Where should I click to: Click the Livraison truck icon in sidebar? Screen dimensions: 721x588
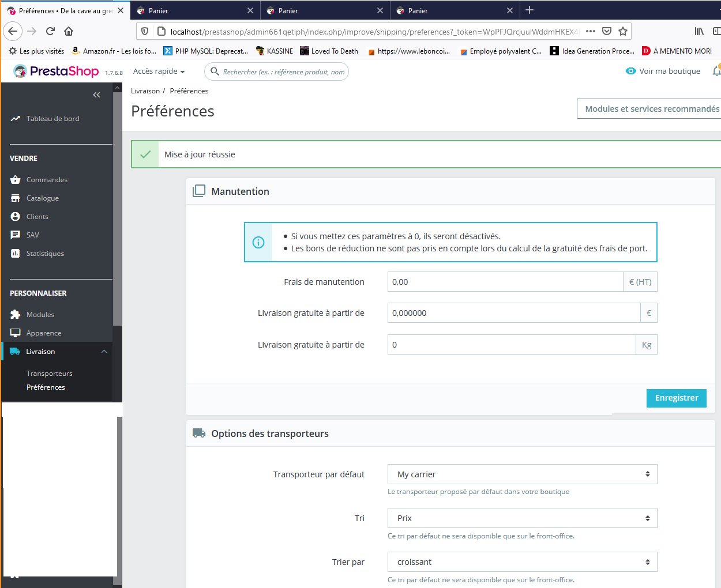[x=16, y=352]
